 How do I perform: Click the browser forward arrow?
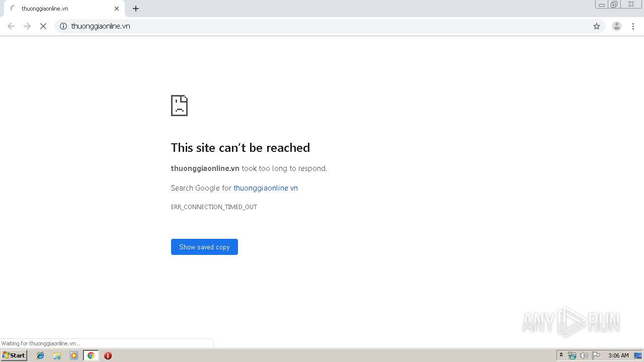[27, 26]
